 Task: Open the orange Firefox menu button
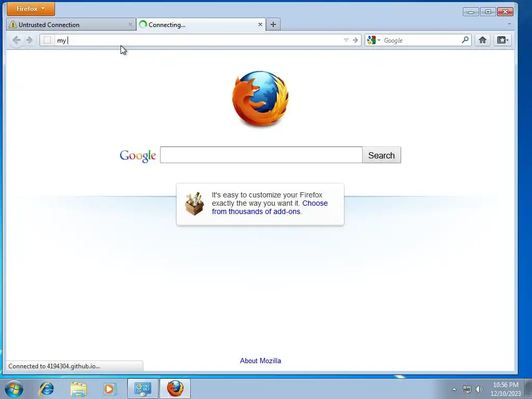(x=31, y=9)
